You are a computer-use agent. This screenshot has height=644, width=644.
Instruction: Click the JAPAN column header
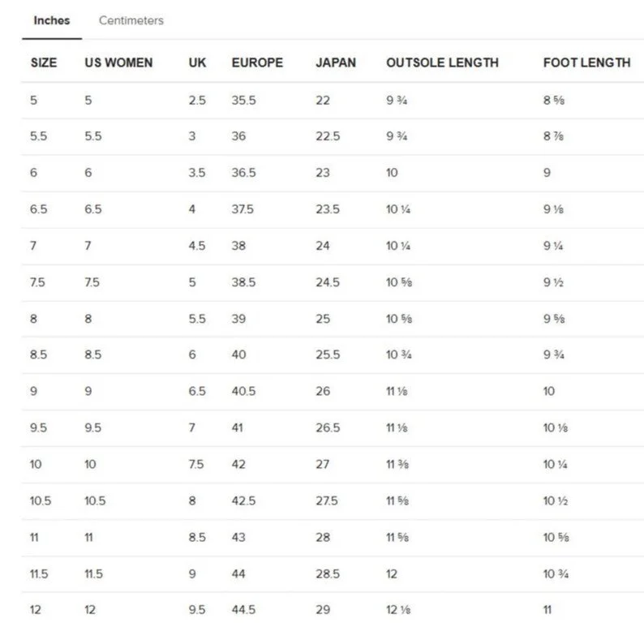point(336,62)
